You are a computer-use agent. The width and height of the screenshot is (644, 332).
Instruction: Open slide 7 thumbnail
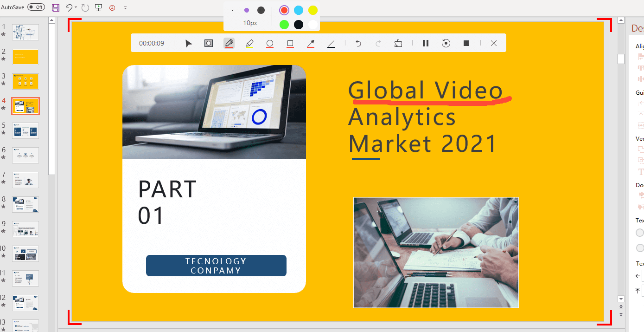click(x=26, y=180)
